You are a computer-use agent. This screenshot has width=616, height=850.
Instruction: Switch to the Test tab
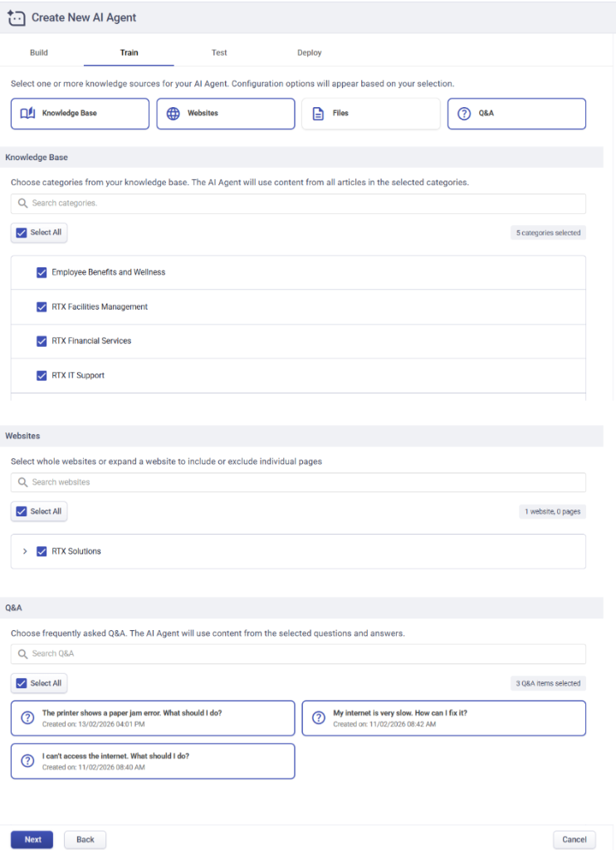219,52
